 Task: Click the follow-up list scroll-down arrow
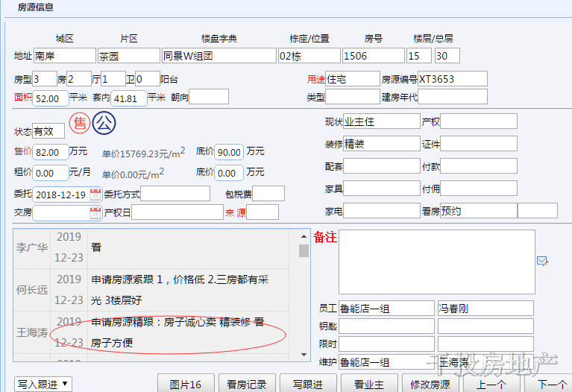click(x=304, y=354)
